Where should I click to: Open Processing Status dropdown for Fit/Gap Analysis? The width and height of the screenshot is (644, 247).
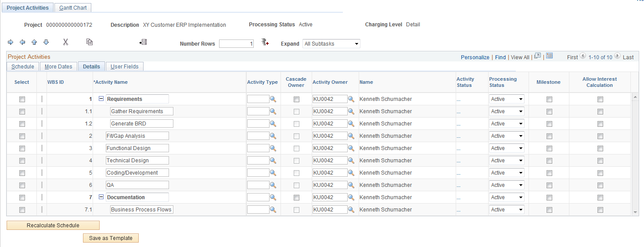pos(507,136)
